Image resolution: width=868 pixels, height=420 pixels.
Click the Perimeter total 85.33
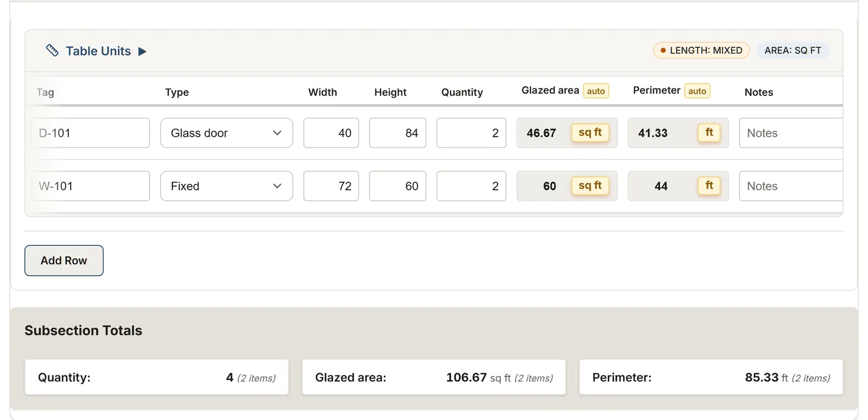(762, 377)
